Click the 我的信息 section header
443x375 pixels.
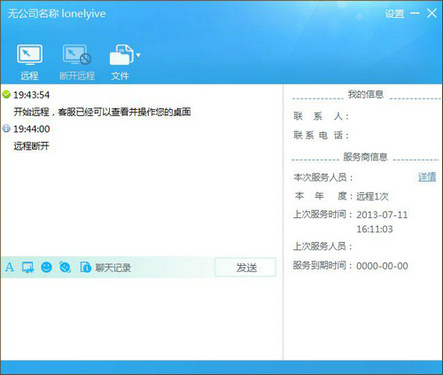point(366,94)
